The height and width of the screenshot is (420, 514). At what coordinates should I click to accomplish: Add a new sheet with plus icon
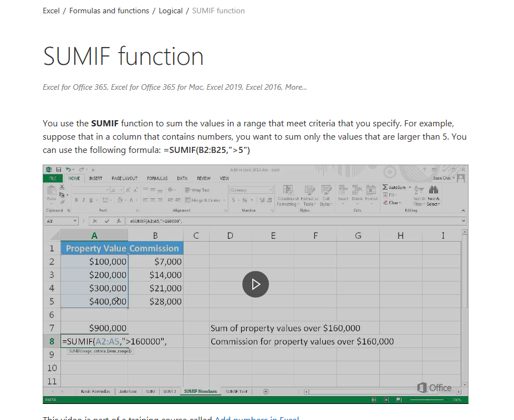[266, 392]
